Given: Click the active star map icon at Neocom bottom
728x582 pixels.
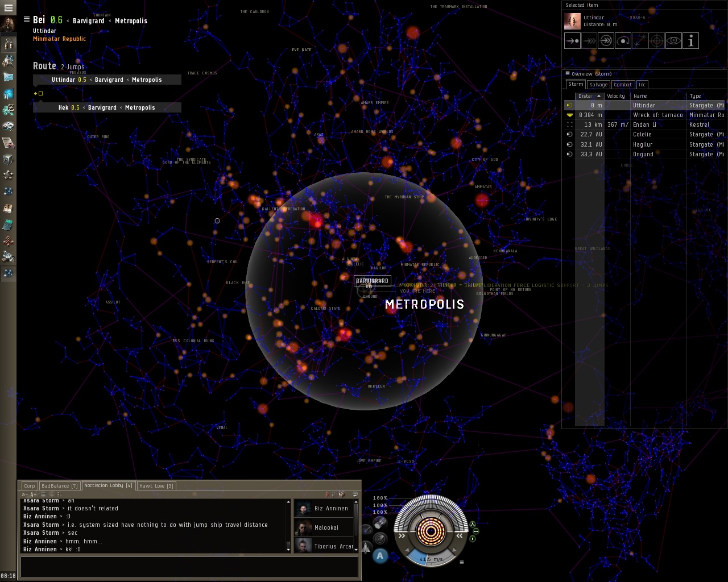Looking at the screenshot, I should (8, 273).
